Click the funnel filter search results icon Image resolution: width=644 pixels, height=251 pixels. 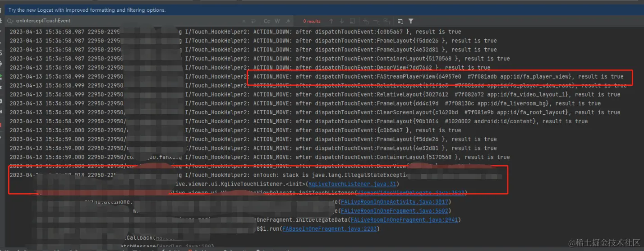(411, 21)
